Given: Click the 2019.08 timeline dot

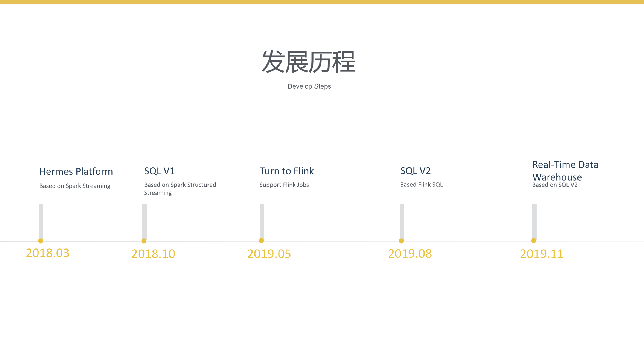Looking at the screenshot, I should tap(401, 241).
